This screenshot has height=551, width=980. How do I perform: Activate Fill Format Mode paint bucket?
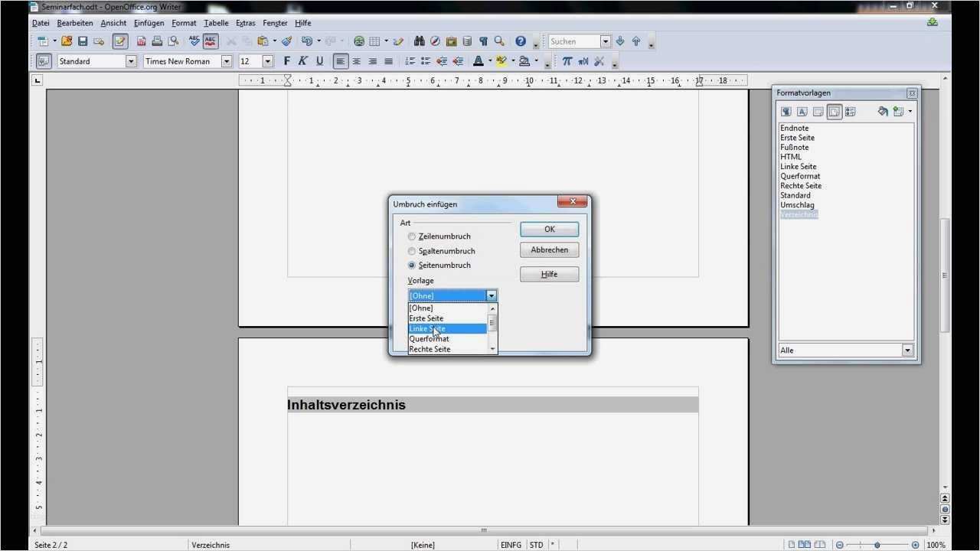click(x=882, y=112)
